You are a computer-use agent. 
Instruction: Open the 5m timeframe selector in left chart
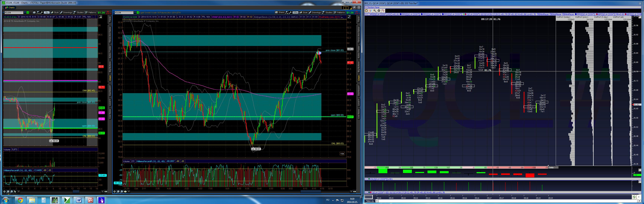[47, 12]
